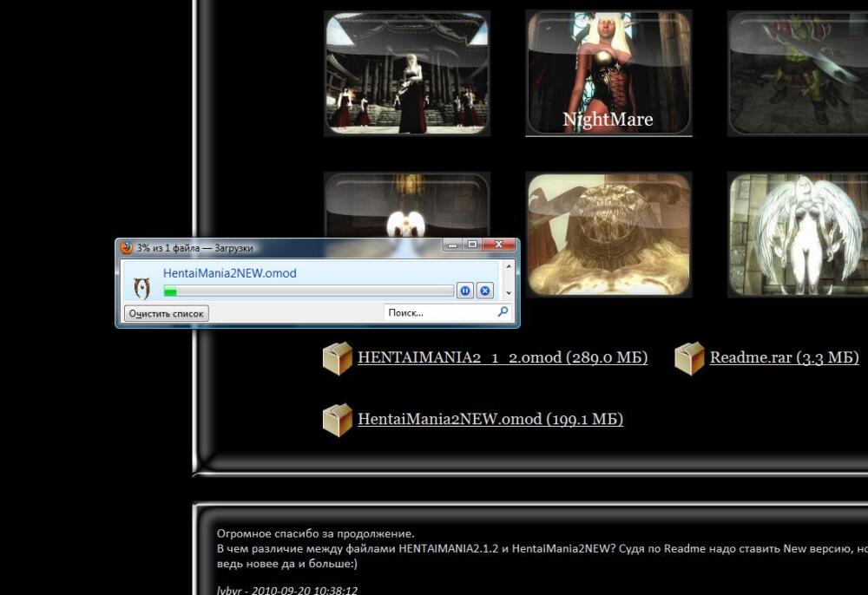Open the green orc warrior thumbnail

(x=798, y=74)
